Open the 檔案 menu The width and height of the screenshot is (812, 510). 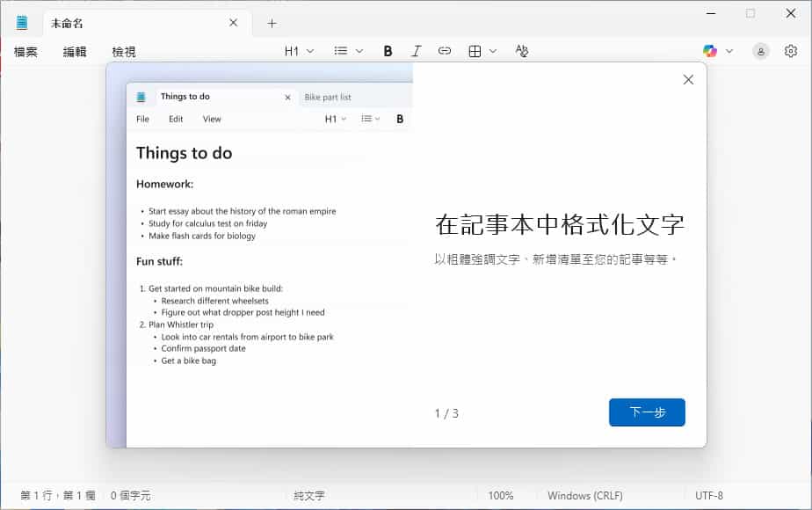pos(25,51)
